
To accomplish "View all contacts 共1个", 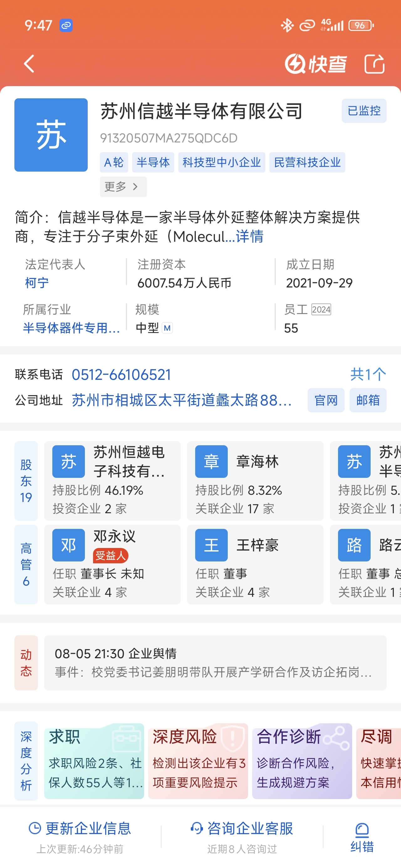I will tap(368, 375).
